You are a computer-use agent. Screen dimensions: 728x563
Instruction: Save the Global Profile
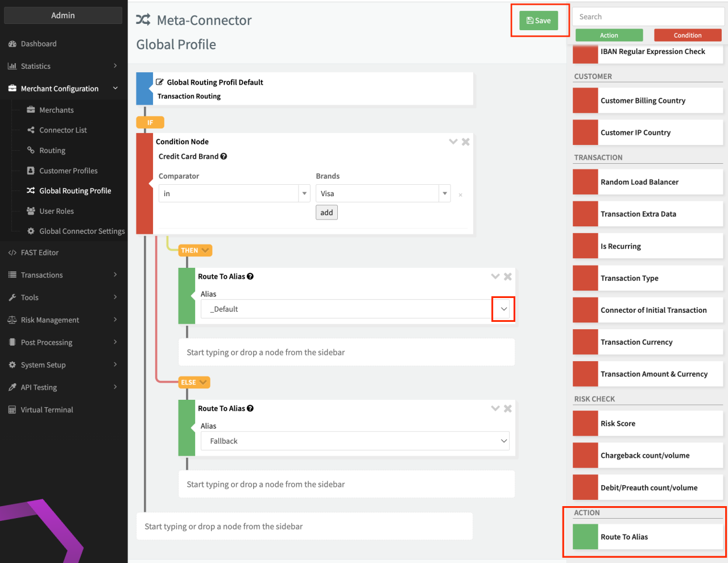[539, 20]
